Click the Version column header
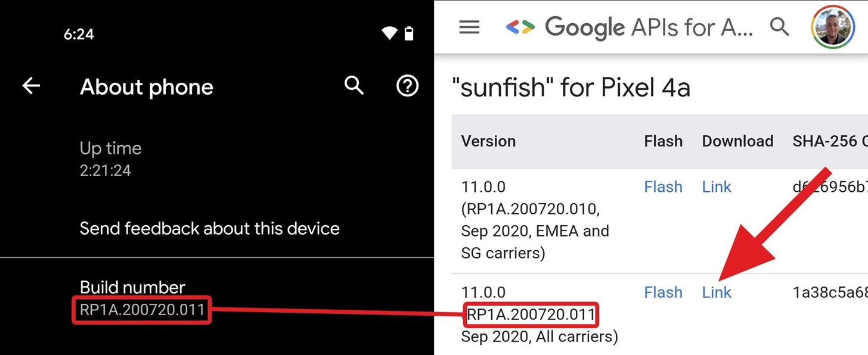Screen dimensions: 868x355 [488, 141]
